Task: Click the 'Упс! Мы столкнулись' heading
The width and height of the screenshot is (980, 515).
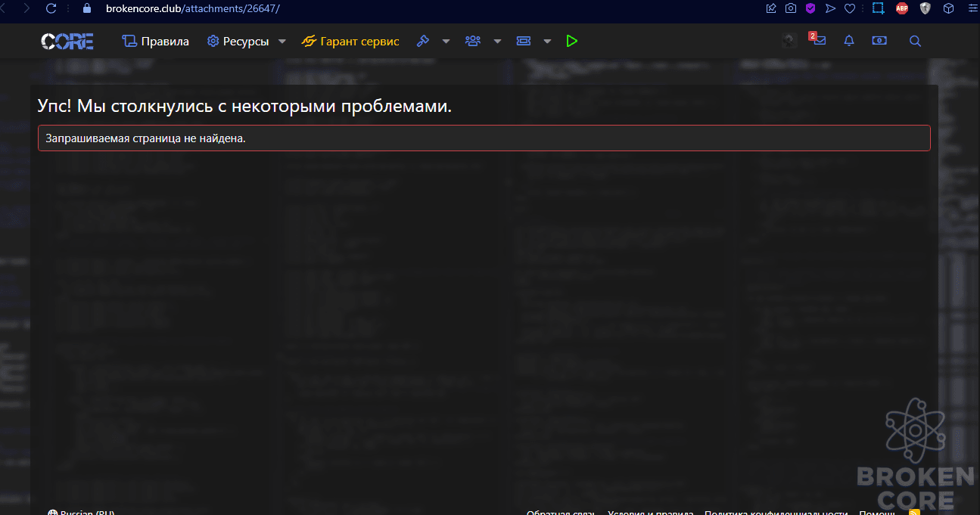Action: point(244,106)
